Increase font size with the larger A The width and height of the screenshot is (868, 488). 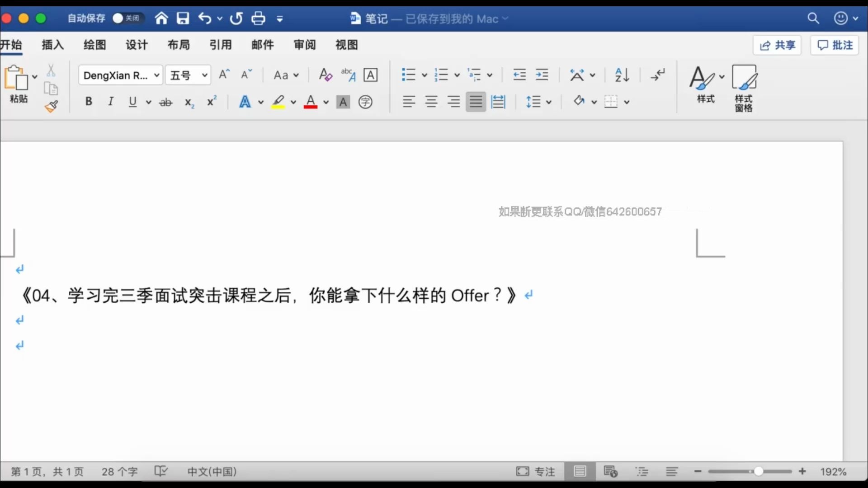pyautogui.click(x=224, y=75)
